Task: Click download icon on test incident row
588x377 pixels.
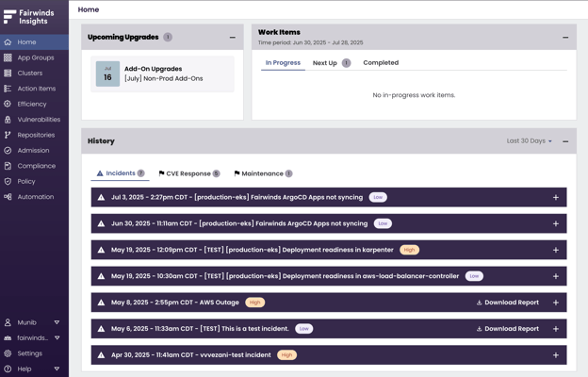Action: pyautogui.click(x=480, y=329)
